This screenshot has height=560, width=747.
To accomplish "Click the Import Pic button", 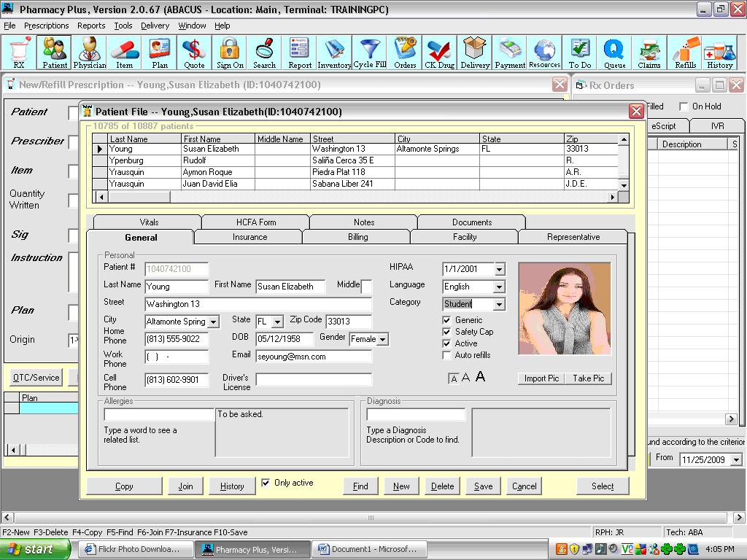I will 541,378.
